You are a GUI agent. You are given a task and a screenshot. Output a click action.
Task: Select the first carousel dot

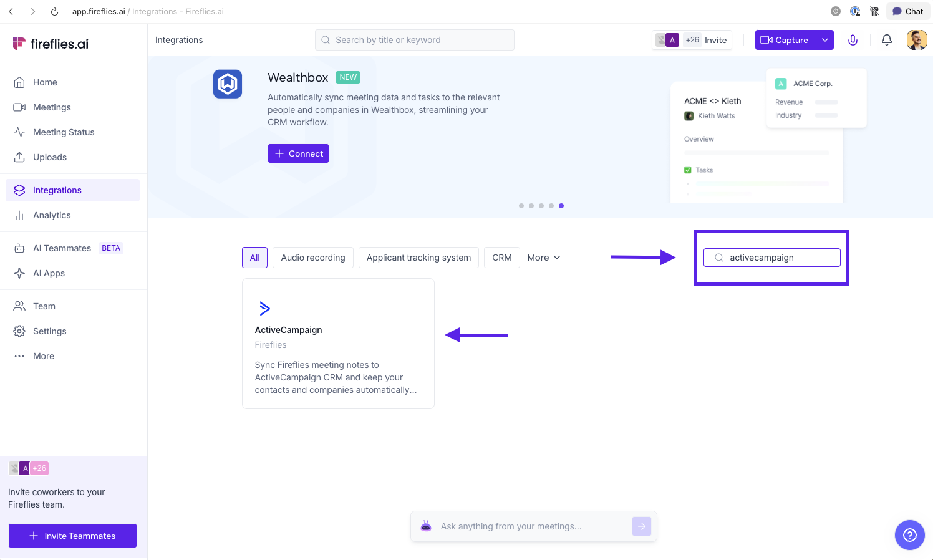click(521, 206)
